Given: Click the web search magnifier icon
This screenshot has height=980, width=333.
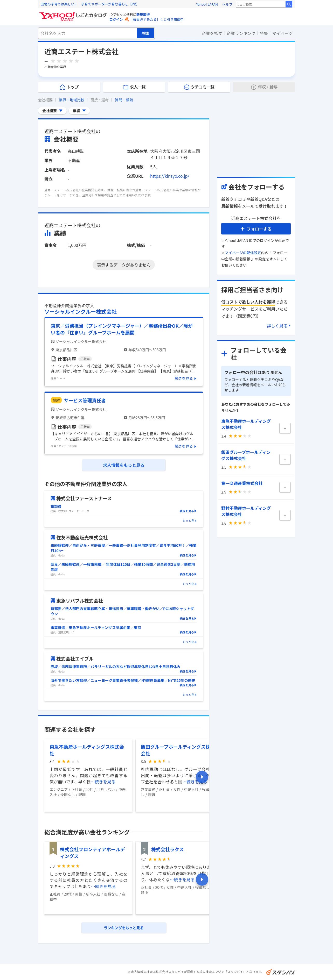Looking at the screenshot, I should point(289,4).
